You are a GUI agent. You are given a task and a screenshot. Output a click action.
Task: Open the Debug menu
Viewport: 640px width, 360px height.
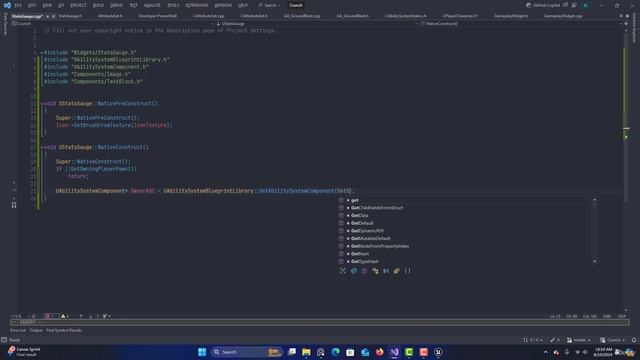(116, 5)
